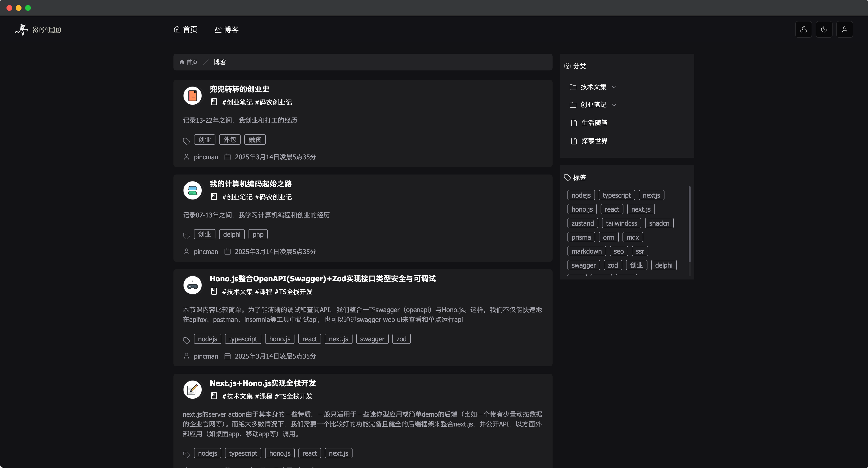Click home icon in breadcrumb
The image size is (868, 468).
[182, 62]
